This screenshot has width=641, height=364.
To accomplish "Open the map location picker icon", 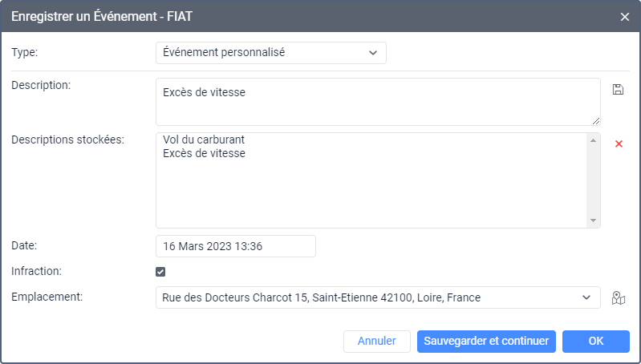I will [618, 298].
